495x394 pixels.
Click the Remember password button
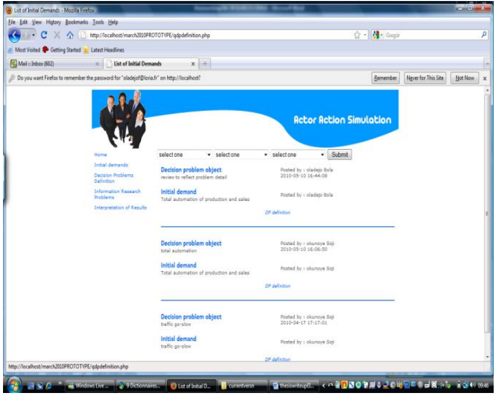(x=385, y=78)
